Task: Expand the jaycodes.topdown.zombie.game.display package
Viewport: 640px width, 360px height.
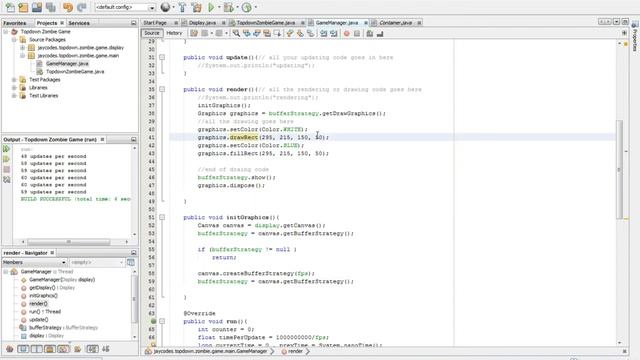Action: [22, 48]
